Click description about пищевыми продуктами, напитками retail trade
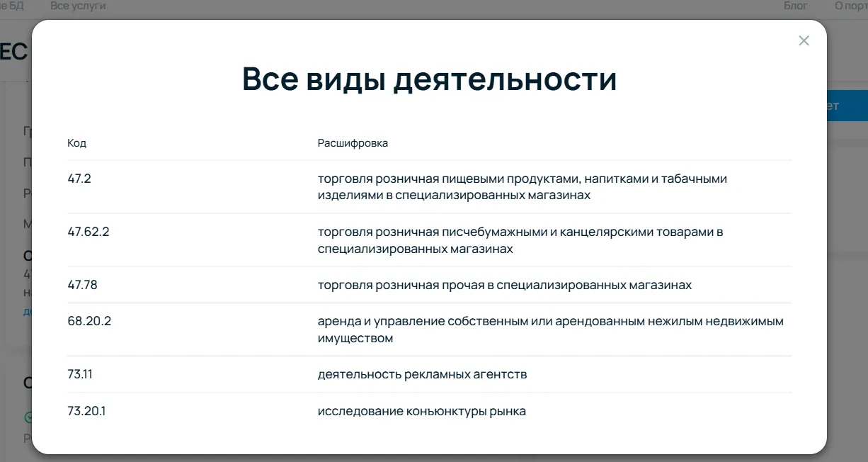Image resolution: width=868 pixels, height=462 pixels. tap(522, 187)
